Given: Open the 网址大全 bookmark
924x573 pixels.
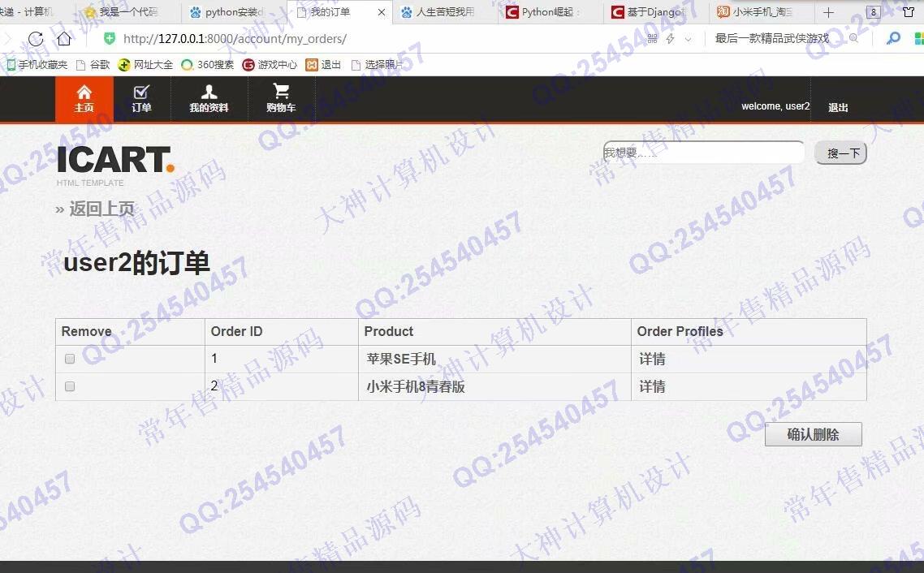Looking at the screenshot, I should (x=145, y=65).
